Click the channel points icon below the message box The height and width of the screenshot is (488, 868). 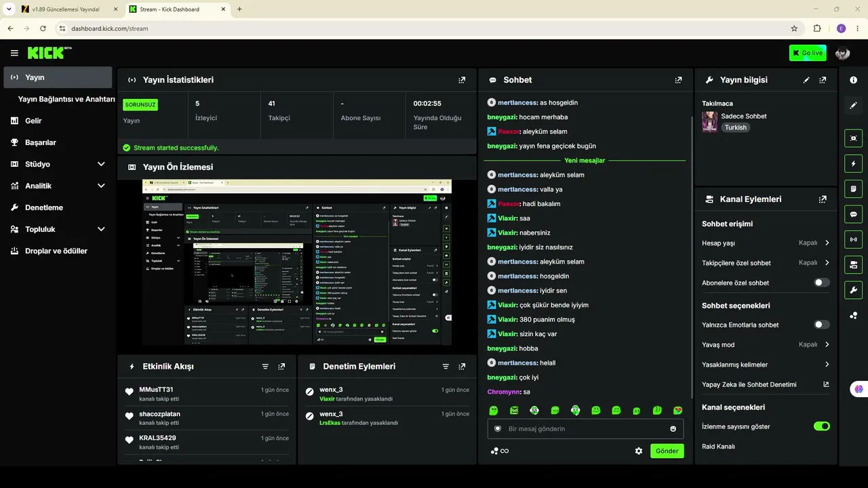494,451
